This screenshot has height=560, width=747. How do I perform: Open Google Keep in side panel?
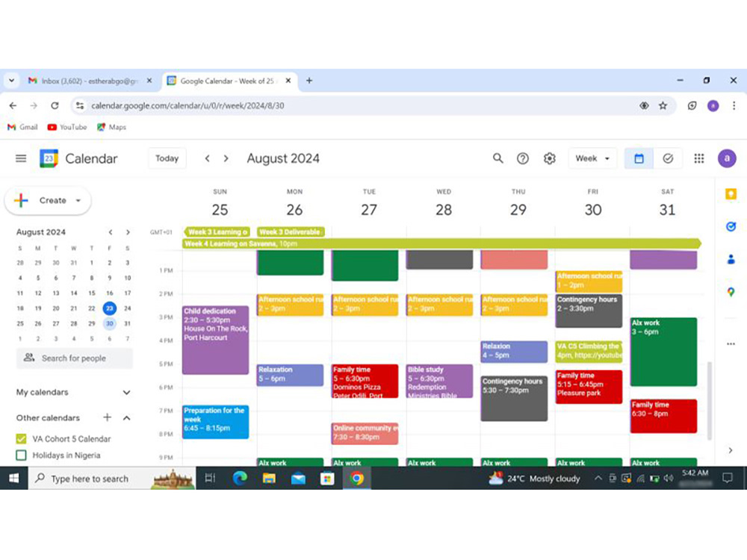(x=731, y=194)
